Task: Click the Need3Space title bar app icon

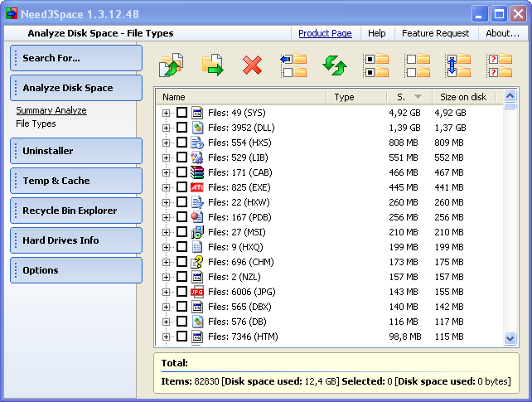Action: click(x=12, y=13)
